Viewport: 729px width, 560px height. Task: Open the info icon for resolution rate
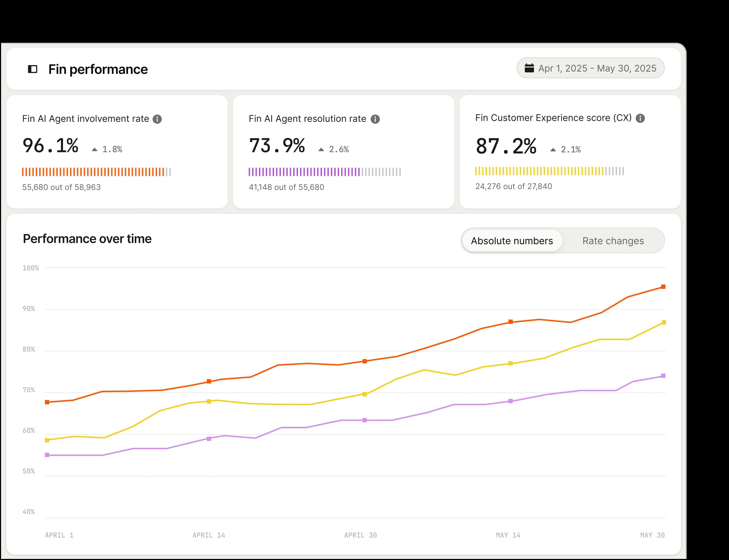pos(375,119)
